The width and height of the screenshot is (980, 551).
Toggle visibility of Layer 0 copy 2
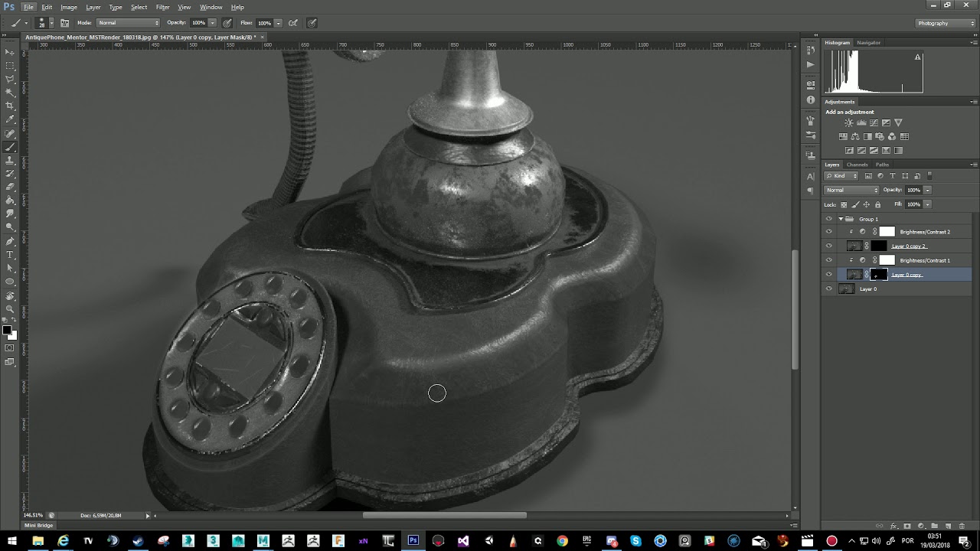coord(828,246)
